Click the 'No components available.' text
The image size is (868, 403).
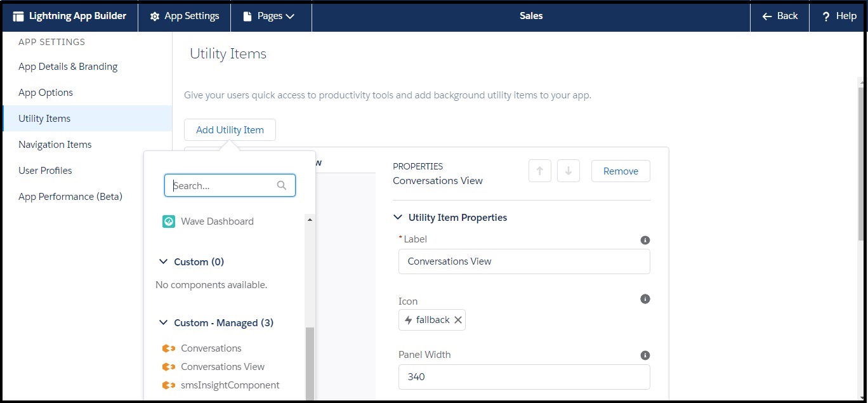click(211, 285)
